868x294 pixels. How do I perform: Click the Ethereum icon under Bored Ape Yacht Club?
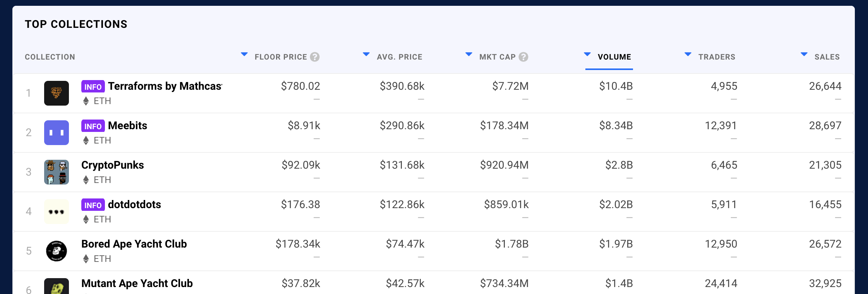pyautogui.click(x=86, y=259)
